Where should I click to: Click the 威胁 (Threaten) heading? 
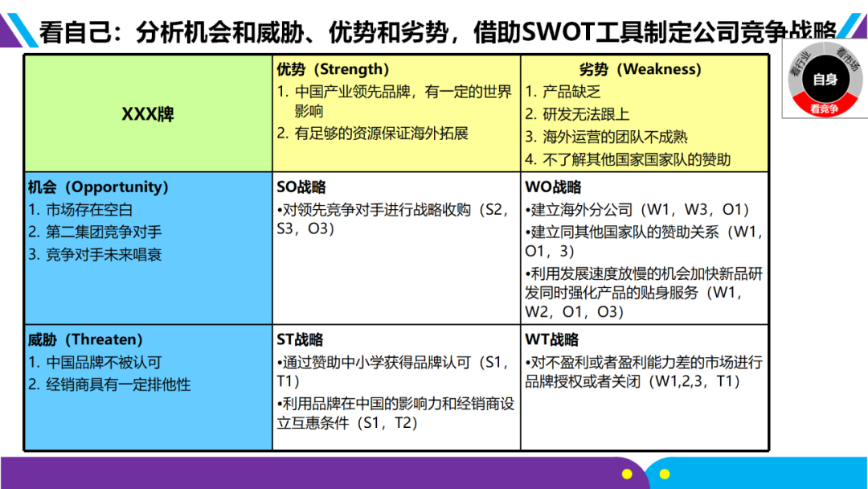85,339
